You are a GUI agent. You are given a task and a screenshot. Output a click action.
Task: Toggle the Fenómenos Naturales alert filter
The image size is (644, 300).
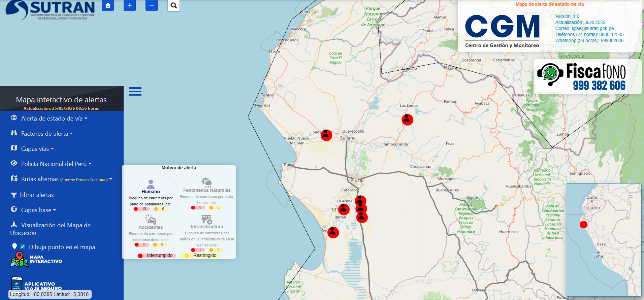207,193
